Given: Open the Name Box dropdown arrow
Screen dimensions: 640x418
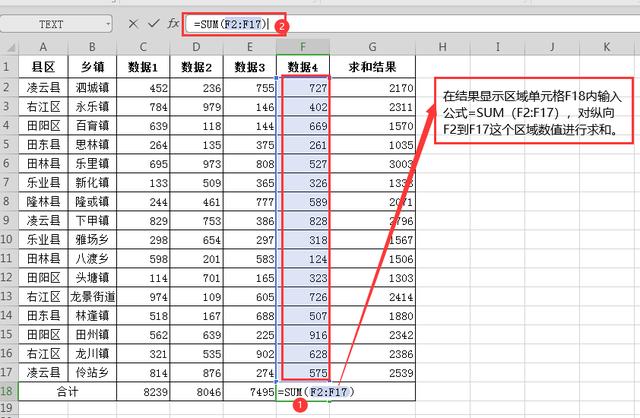Looking at the screenshot, I should (108, 24).
